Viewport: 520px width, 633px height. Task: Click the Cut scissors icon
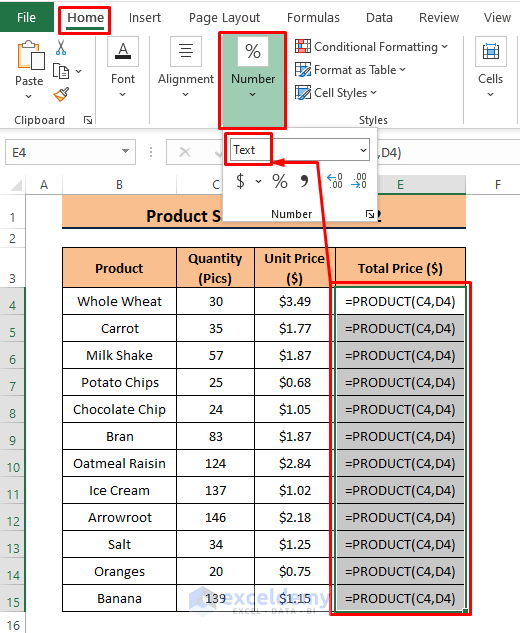click(x=61, y=47)
